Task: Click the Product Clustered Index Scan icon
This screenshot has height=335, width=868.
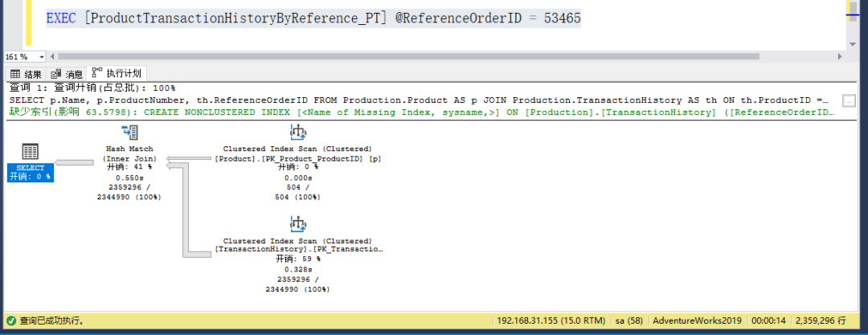Action: (x=298, y=133)
